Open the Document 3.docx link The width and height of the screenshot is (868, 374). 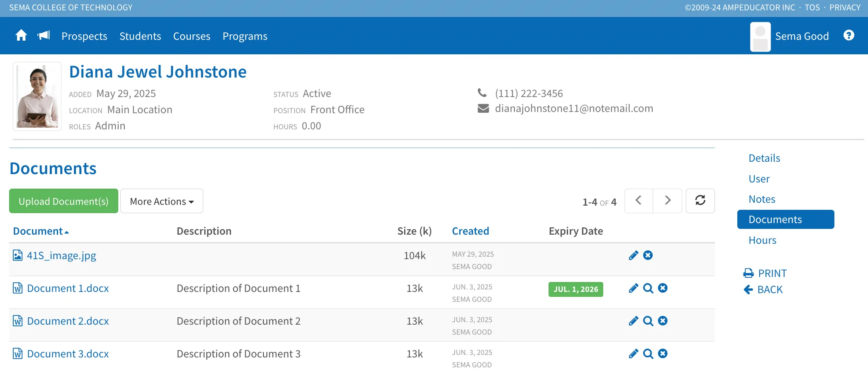(x=68, y=354)
